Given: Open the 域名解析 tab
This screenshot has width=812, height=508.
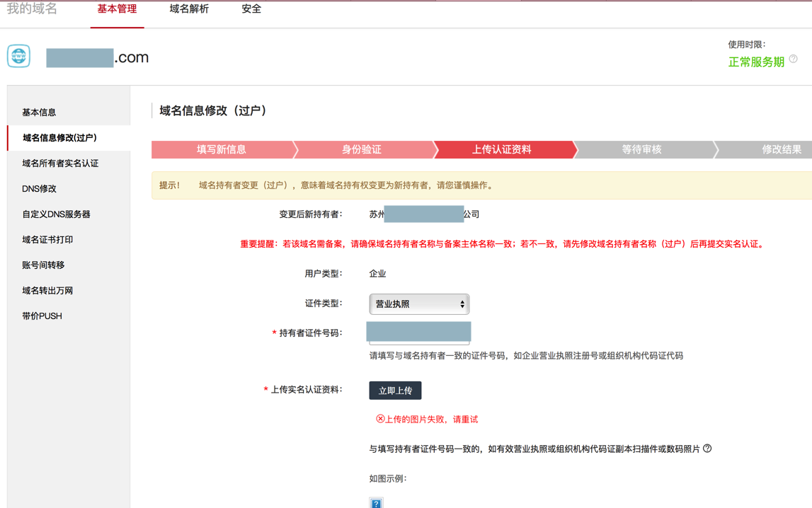Looking at the screenshot, I should tap(189, 9).
